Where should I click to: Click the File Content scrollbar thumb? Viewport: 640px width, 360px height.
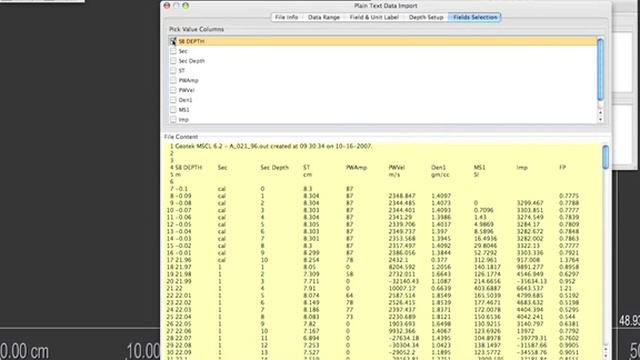coord(606,157)
